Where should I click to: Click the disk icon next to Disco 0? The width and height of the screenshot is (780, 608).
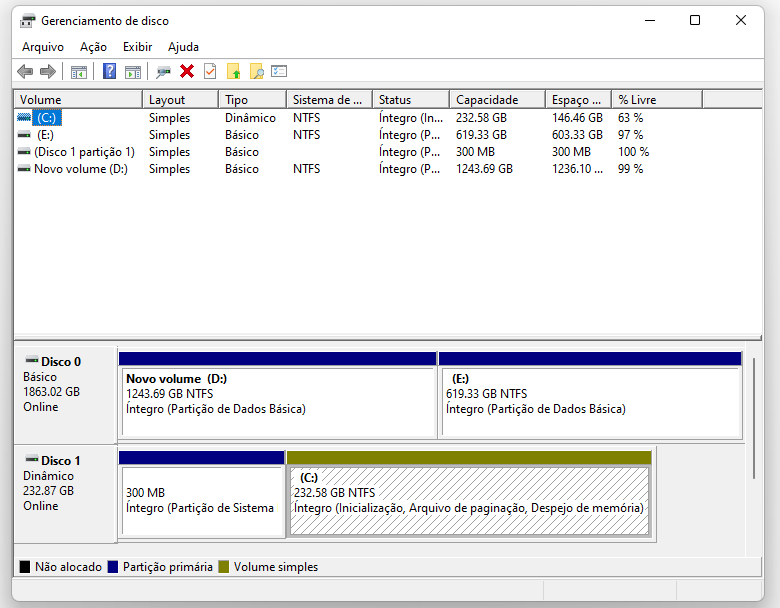coord(32,359)
